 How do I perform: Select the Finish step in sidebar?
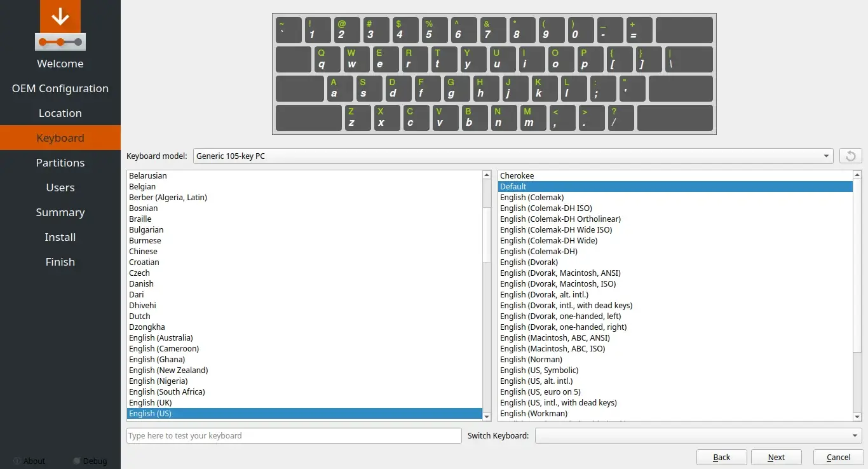point(60,262)
